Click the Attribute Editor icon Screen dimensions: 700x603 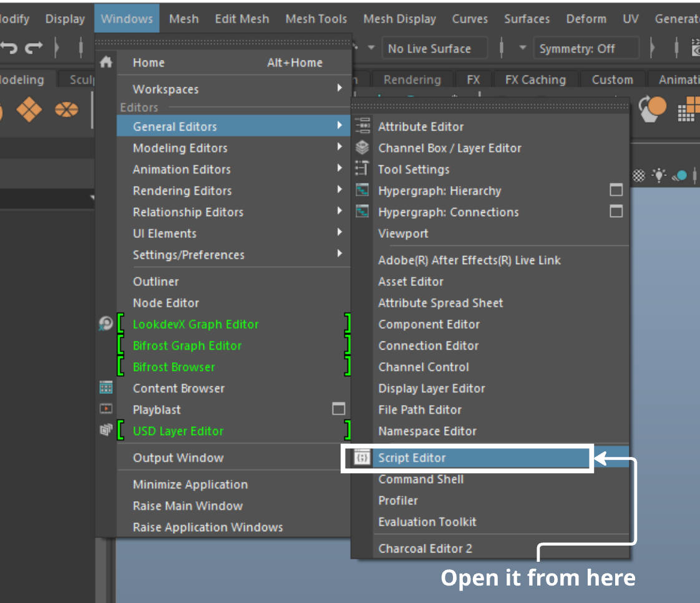coord(362,126)
